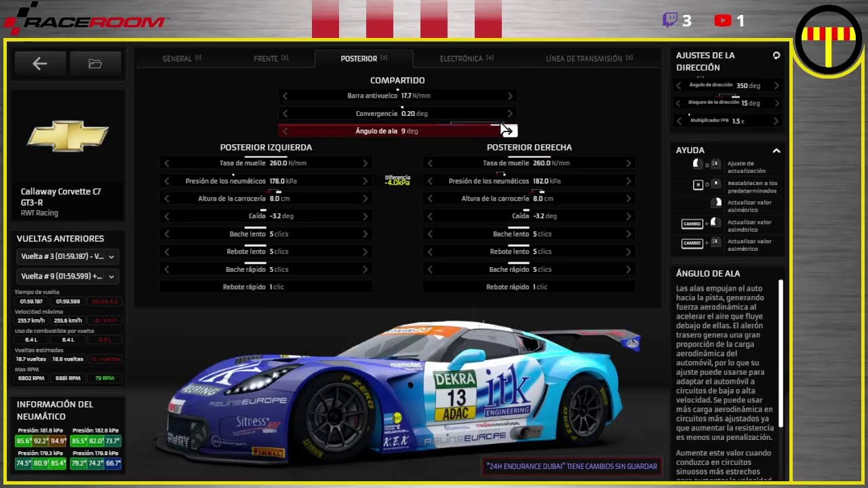868x488 pixels.
Task: Increase left rear Tasa de muelle
Action: coord(366,163)
